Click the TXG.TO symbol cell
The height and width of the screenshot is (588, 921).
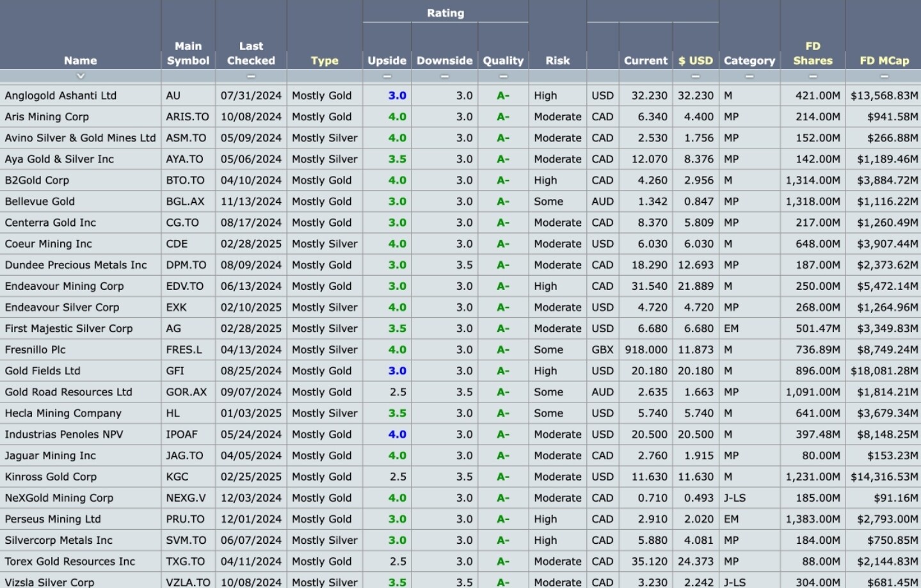pos(186,561)
